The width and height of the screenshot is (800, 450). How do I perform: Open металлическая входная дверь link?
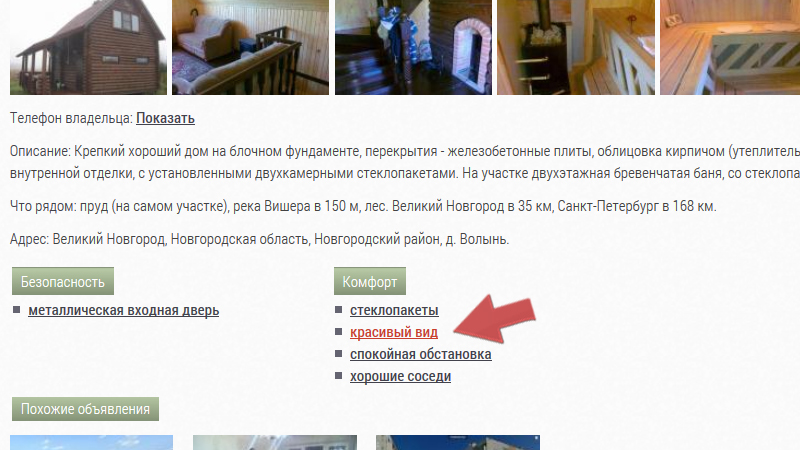pyautogui.click(x=123, y=310)
